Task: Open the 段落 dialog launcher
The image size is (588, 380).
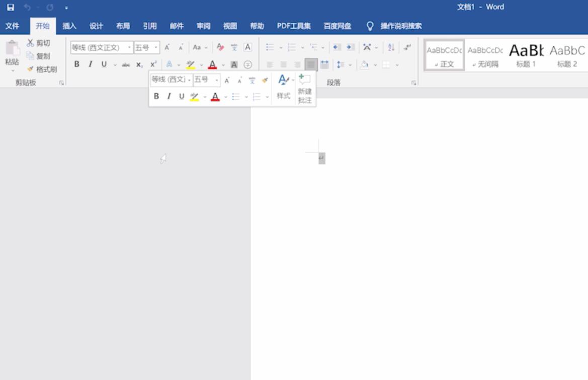Action: pos(413,83)
